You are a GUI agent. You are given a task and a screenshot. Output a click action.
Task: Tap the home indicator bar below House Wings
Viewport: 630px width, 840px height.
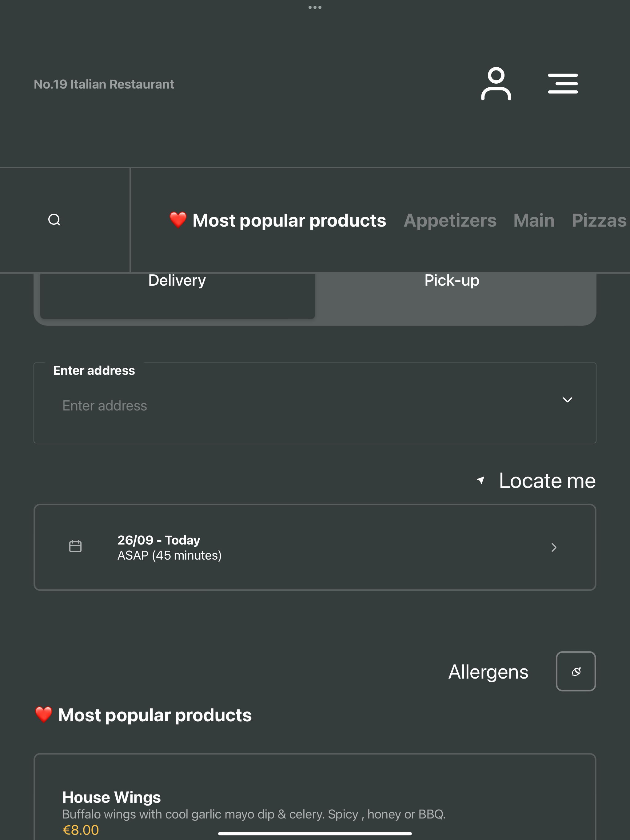tap(315, 834)
